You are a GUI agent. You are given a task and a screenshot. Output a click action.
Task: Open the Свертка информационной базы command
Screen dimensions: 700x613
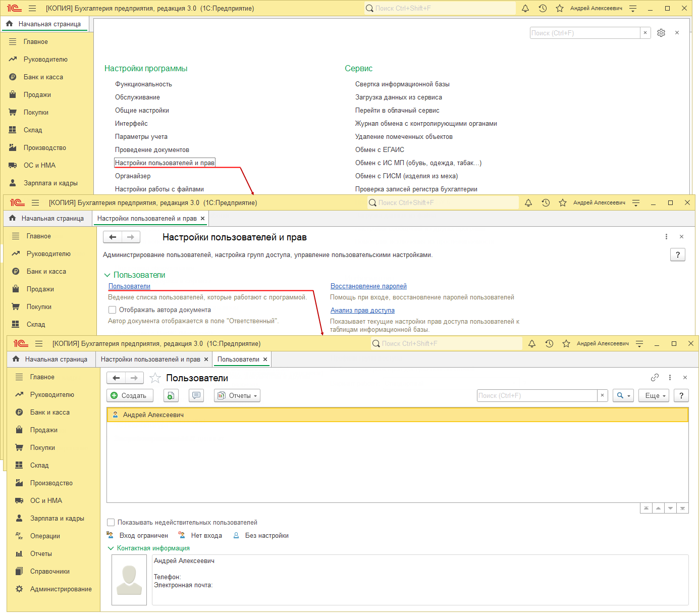pyautogui.click(x=402, y=84)
